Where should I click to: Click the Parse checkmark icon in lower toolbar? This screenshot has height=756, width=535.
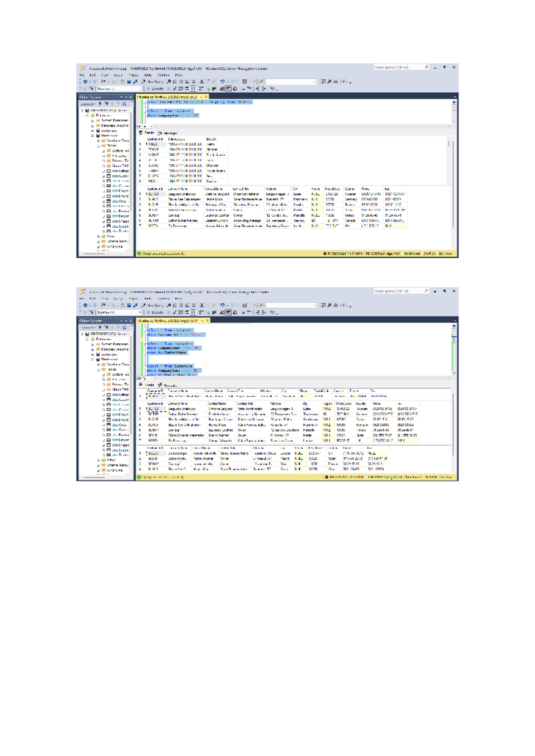pos(175,312)
